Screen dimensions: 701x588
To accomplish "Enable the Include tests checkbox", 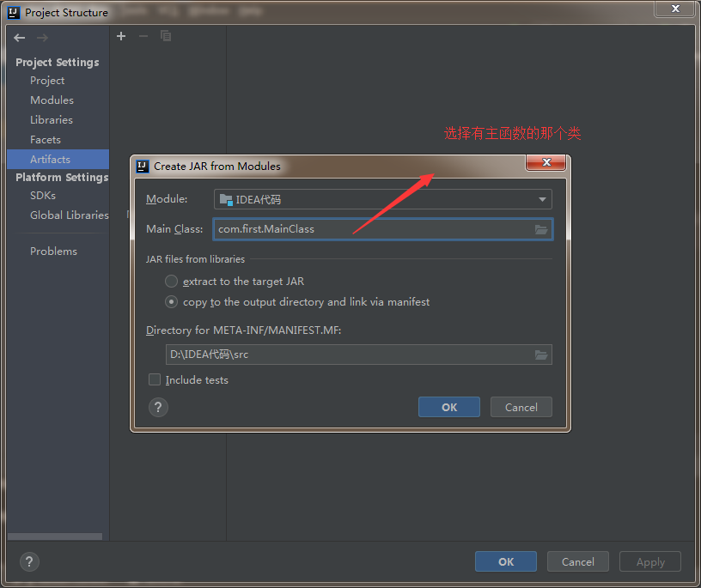I will [x=155, y=379].
